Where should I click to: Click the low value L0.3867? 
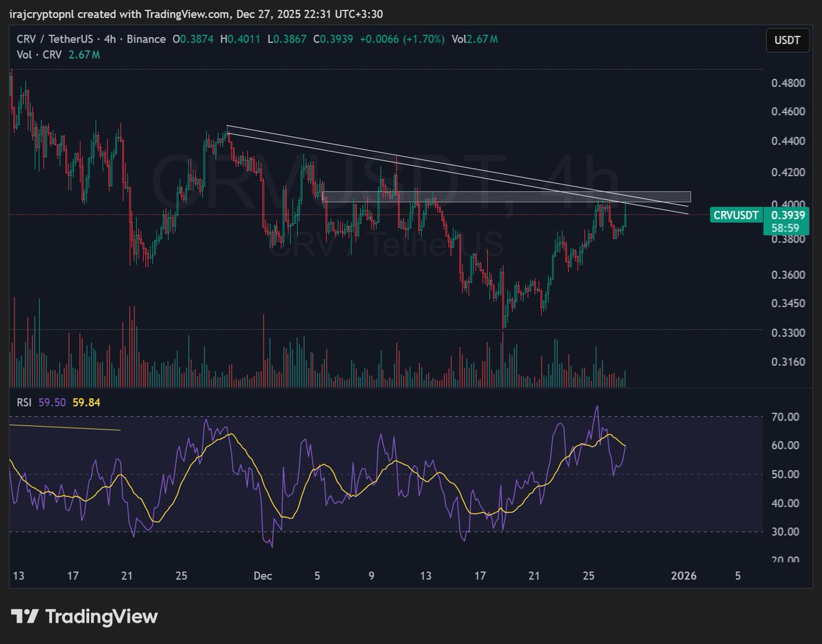[x=287, y=39]
